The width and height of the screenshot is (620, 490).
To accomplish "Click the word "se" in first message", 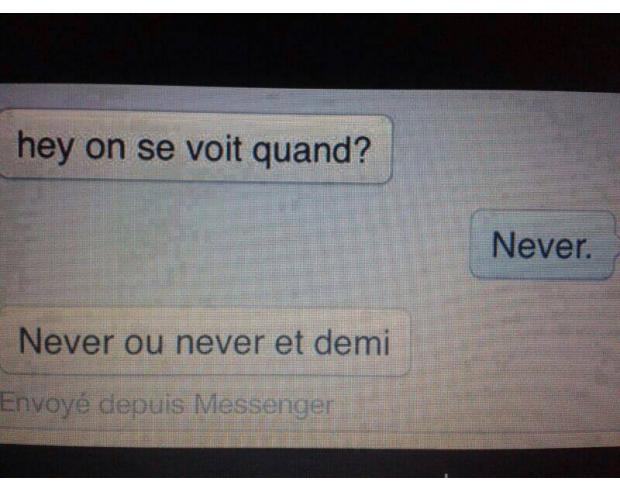I will [155, 149].
